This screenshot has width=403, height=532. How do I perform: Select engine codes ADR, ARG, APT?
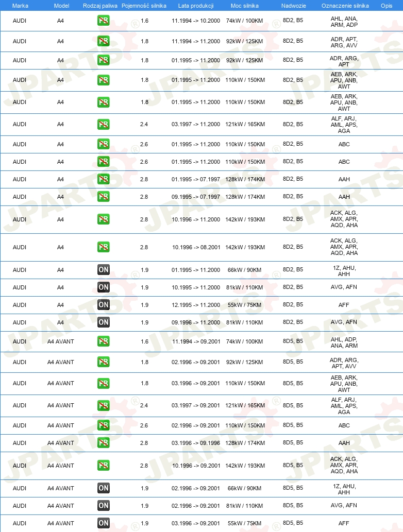[x=344, y=61]
